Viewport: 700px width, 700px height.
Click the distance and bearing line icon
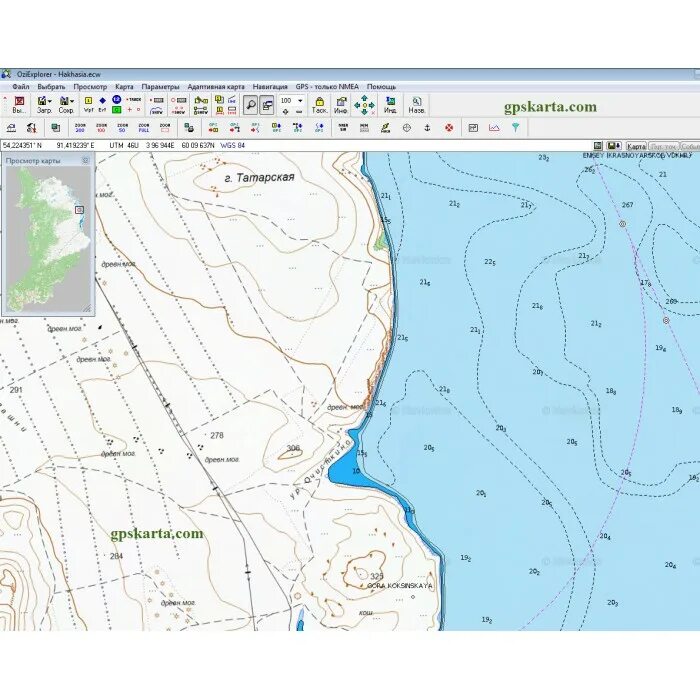[232, 100]
